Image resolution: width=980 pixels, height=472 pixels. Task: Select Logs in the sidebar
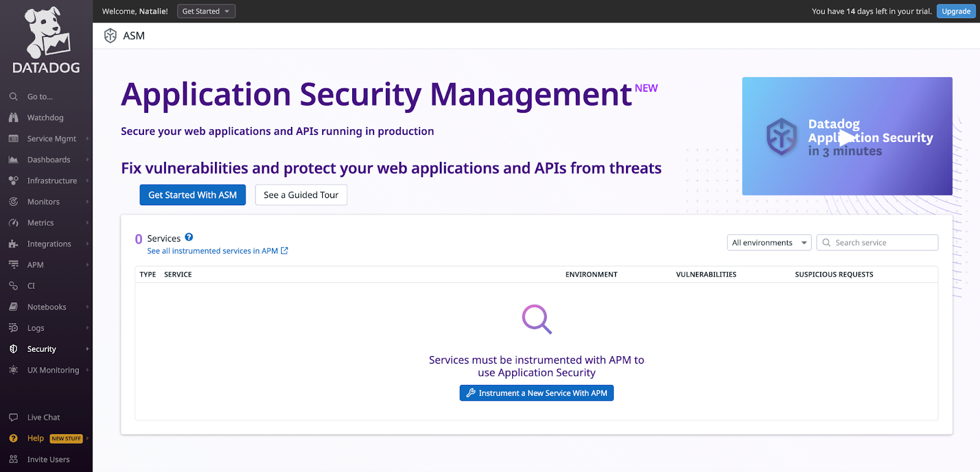(x=36, y=328)
